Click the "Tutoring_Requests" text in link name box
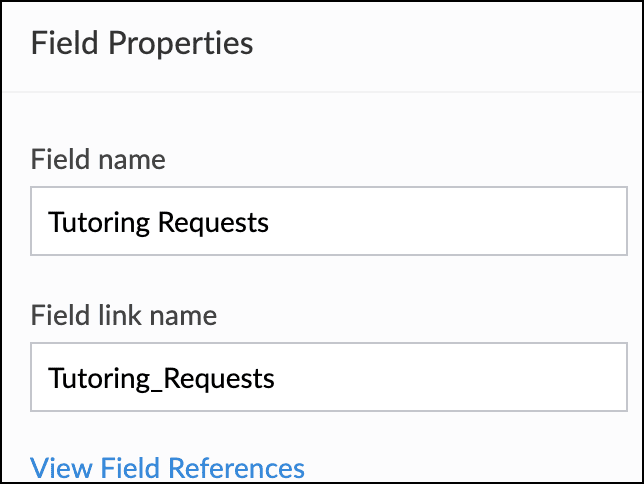The width and height of the screenshot is (644, 484). [161, 378]
